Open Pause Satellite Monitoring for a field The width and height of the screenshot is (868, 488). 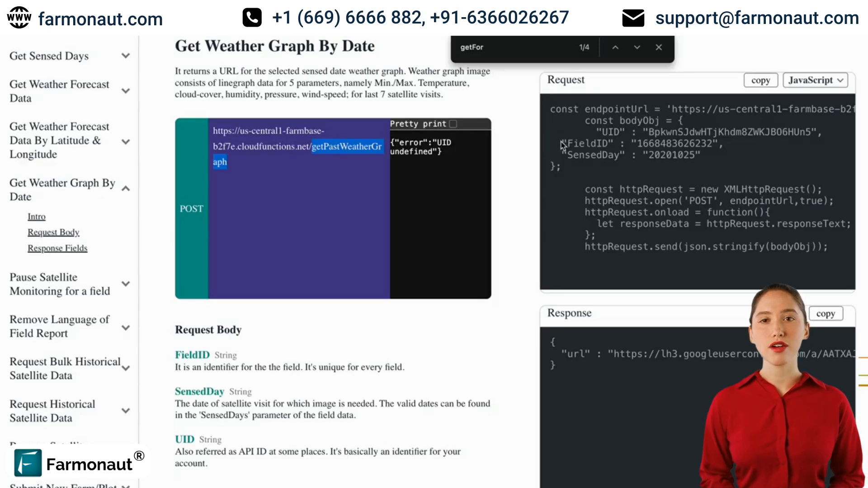pos(60,284)
